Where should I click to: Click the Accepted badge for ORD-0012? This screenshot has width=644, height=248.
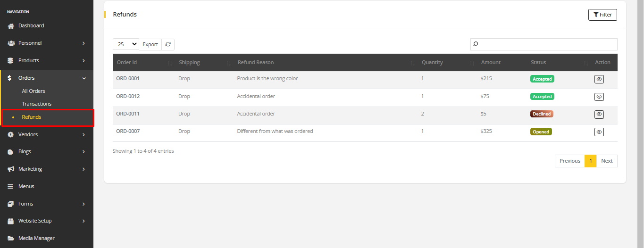[542, 97]
